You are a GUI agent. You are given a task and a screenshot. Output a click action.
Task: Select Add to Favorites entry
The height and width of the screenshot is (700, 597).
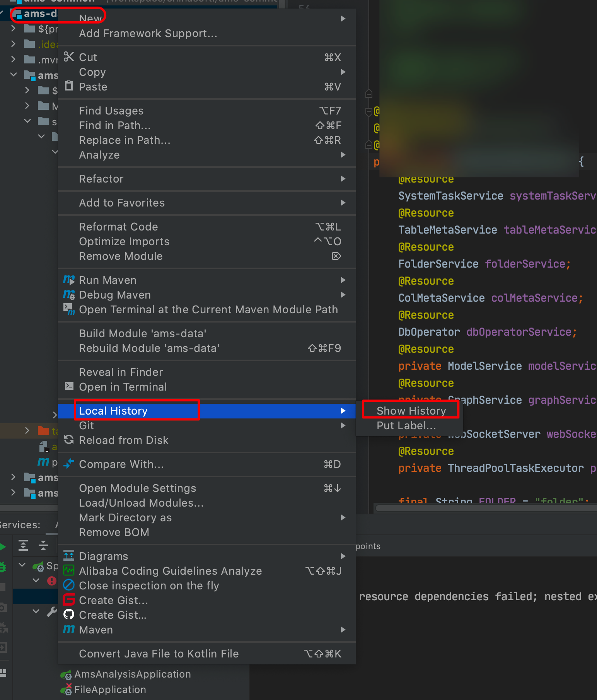coord(207,203)
